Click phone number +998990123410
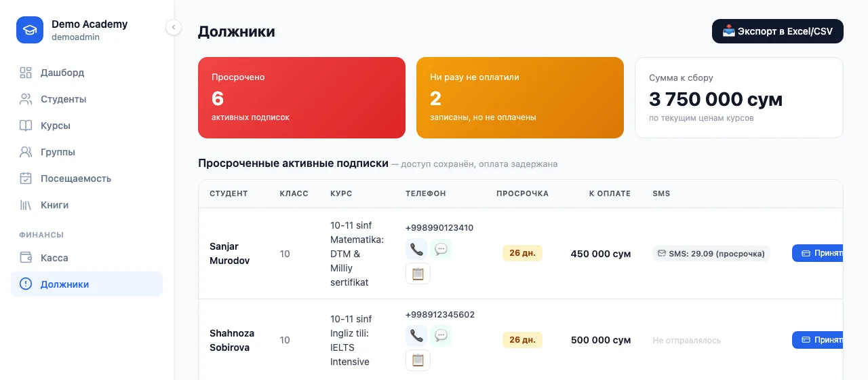Screen dimensions: 868x380 coord(439,228)
